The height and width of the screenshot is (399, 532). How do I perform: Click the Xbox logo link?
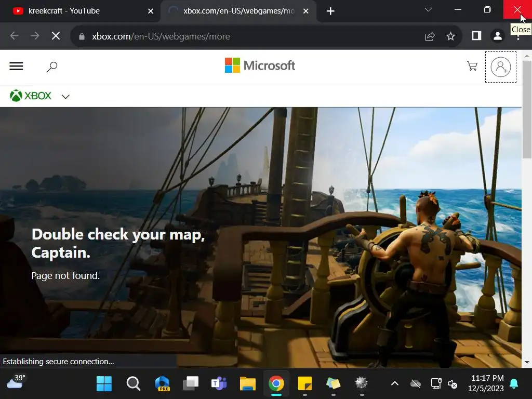pos(31,96)
